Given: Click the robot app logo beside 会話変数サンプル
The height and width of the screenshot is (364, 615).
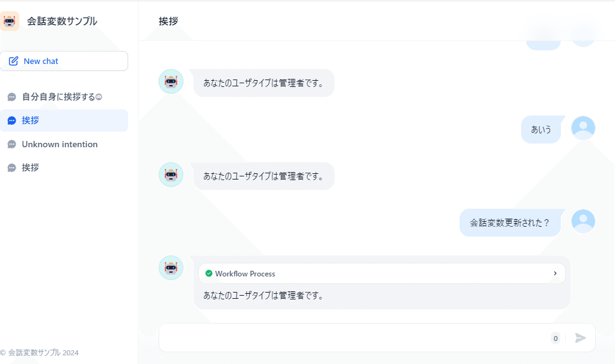Looking at the screenshot, I should (9, 21).
